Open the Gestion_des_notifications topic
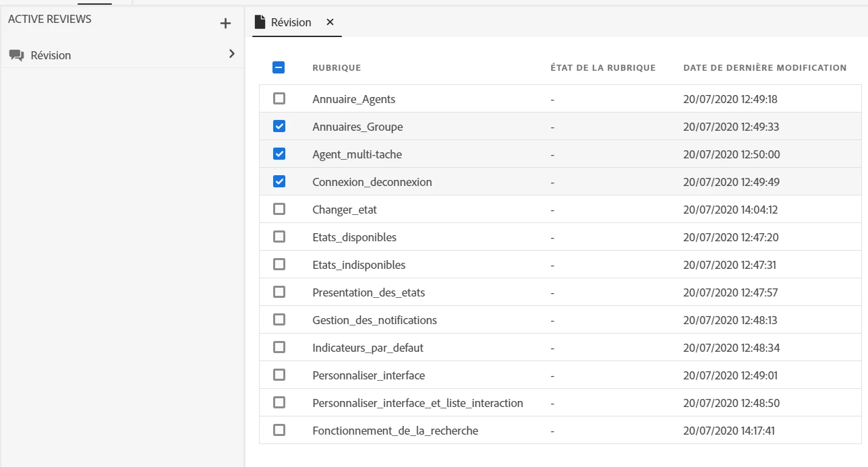 (374, 320)
